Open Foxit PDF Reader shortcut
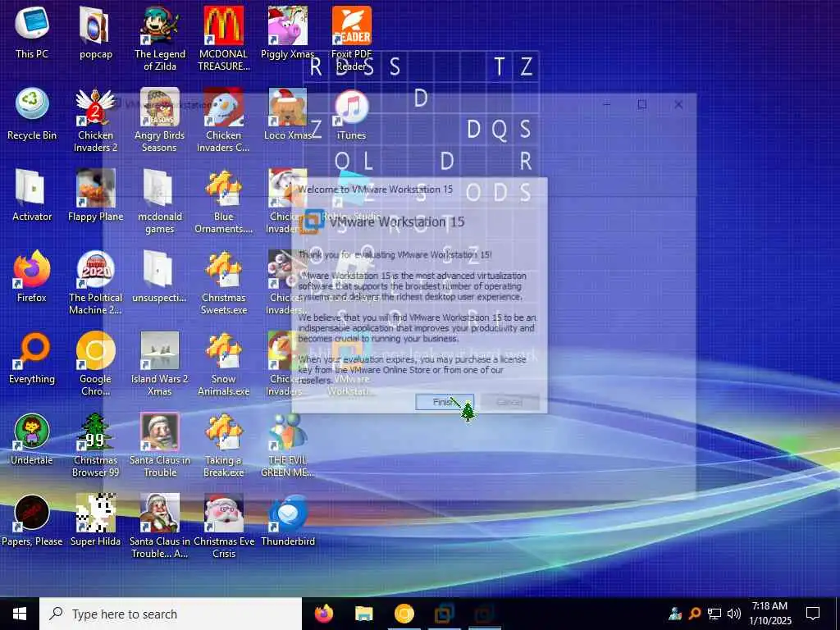The height and width of the screenshot is (630, 840). 351,39
